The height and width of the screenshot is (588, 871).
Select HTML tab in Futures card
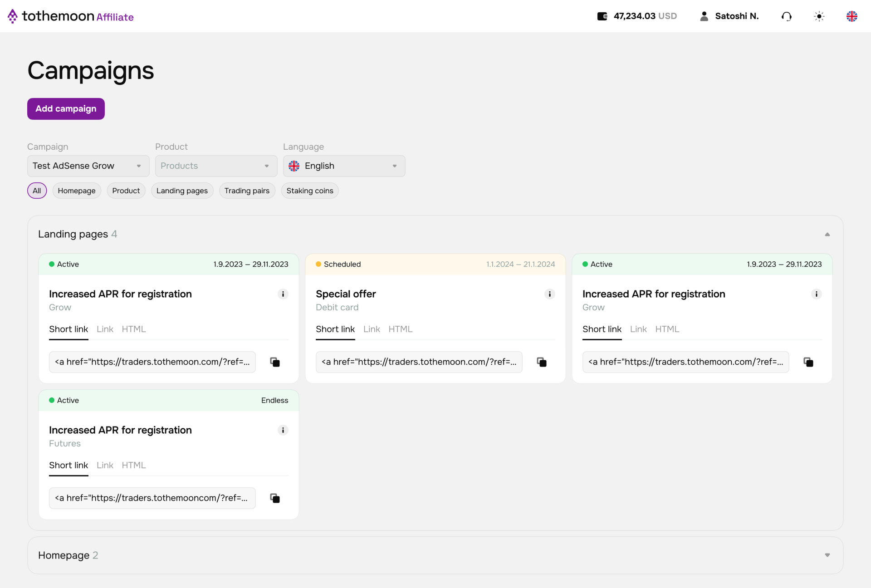tap(134, 465)
